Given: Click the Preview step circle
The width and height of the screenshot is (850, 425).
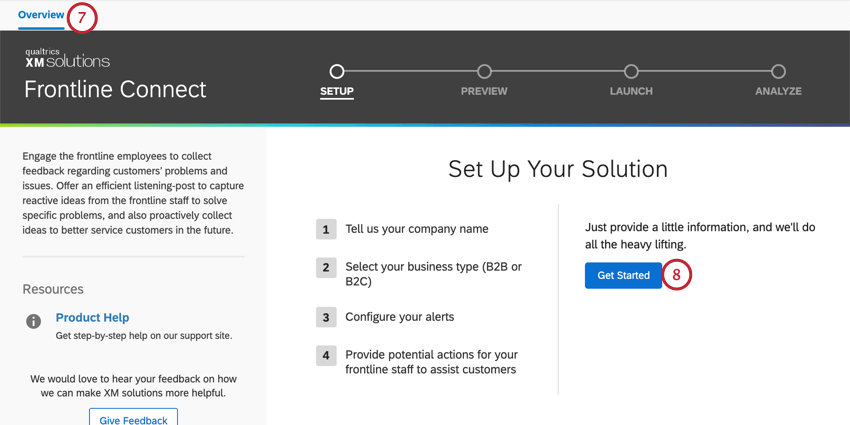Looking at the screenshot, I should [484, 71].
